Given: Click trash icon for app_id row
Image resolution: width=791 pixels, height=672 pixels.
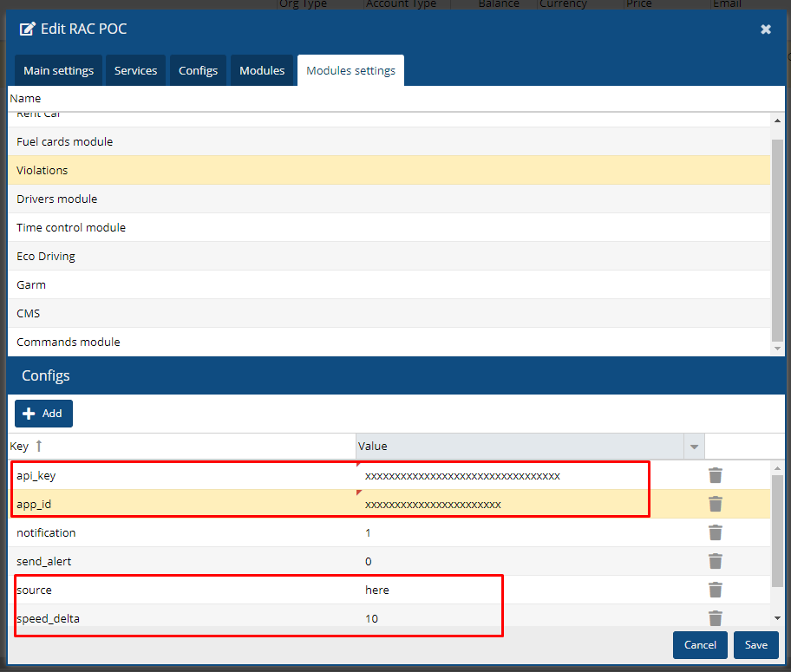Looking at the screenshot, I should click(x=715, y=504).
